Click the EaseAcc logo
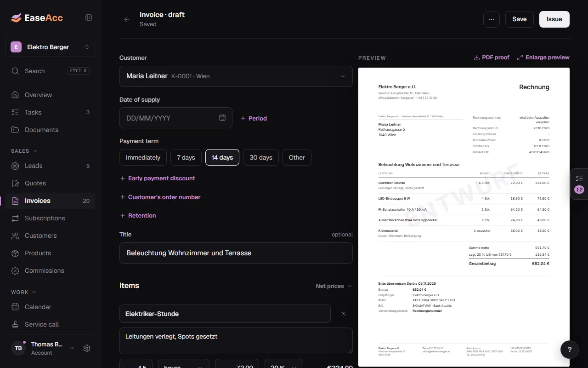 pos(37,18)
